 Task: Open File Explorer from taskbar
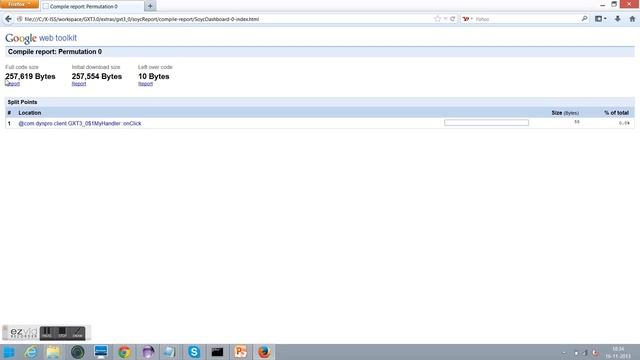(53, 352)
